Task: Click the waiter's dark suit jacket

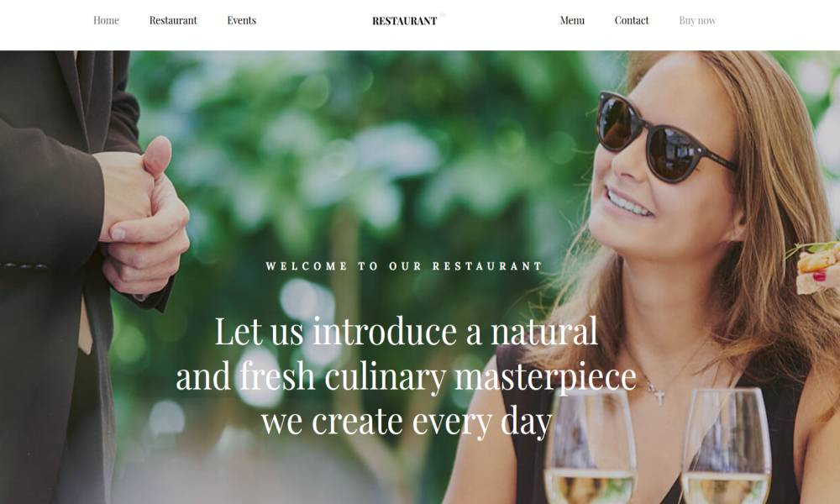Action: pos(48,279)
